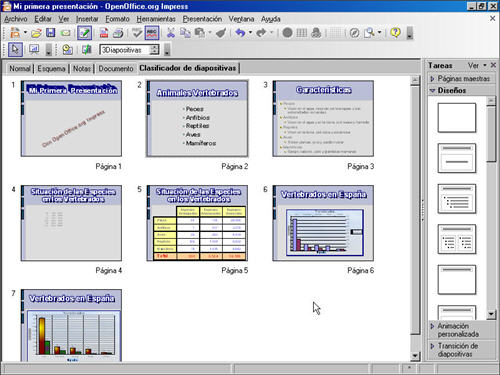The width and height of the screenshot is (500, 375).
Task: Click the Navigator compass icon
Action: (x=354, y=33)
